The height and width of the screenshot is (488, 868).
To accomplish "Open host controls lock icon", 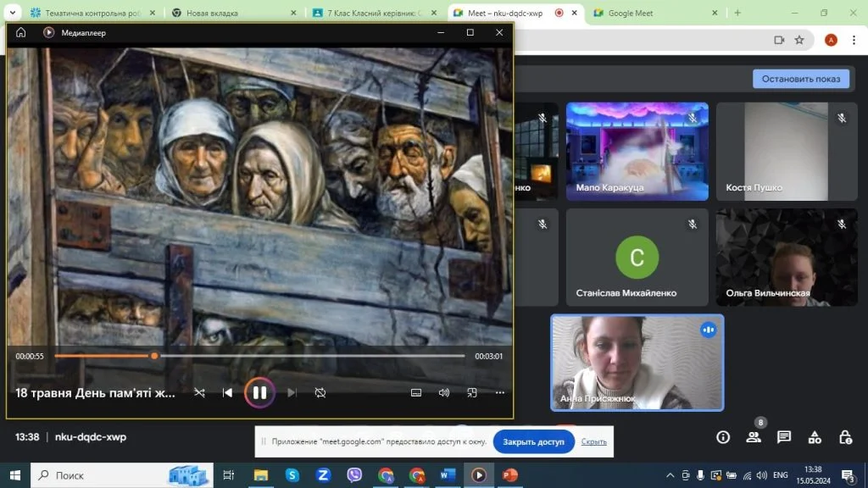I will [x=845, y=437].
